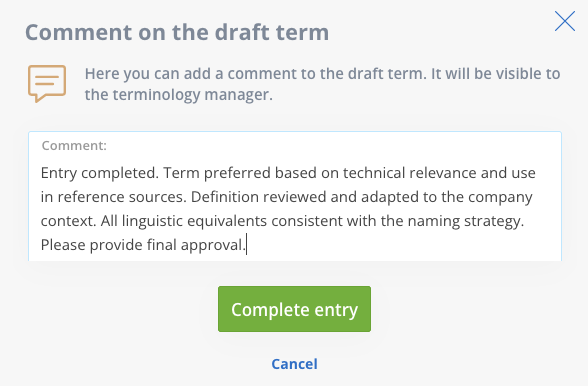This screenshot has width=588, height=386.
Task: Click the "Comment on the draft term" heading
Action: tap(177, 32)
